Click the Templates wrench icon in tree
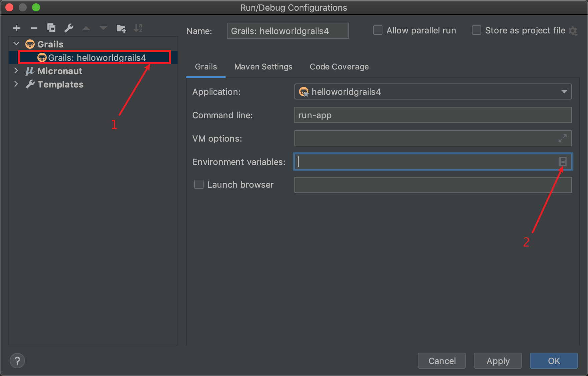 30,84
